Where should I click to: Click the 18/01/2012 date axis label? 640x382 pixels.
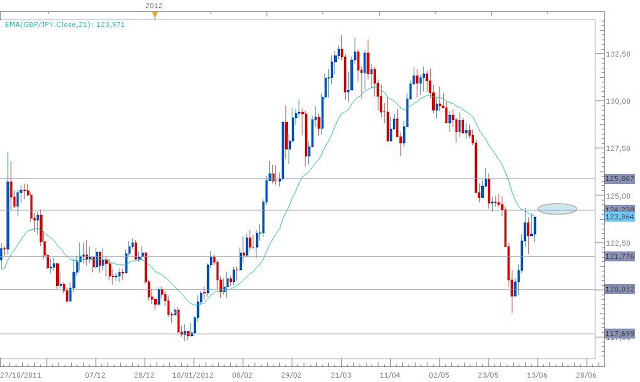coord(193,375)
